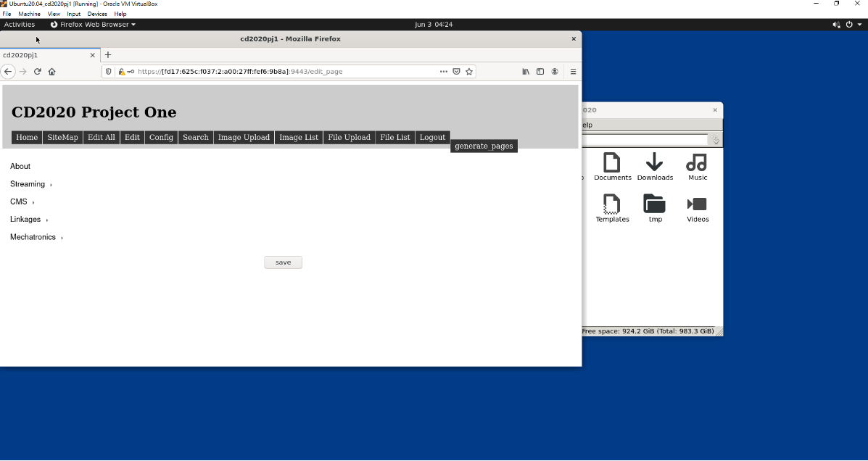
Task: Open page actions three-dot menu
Action: pos(443,72)
